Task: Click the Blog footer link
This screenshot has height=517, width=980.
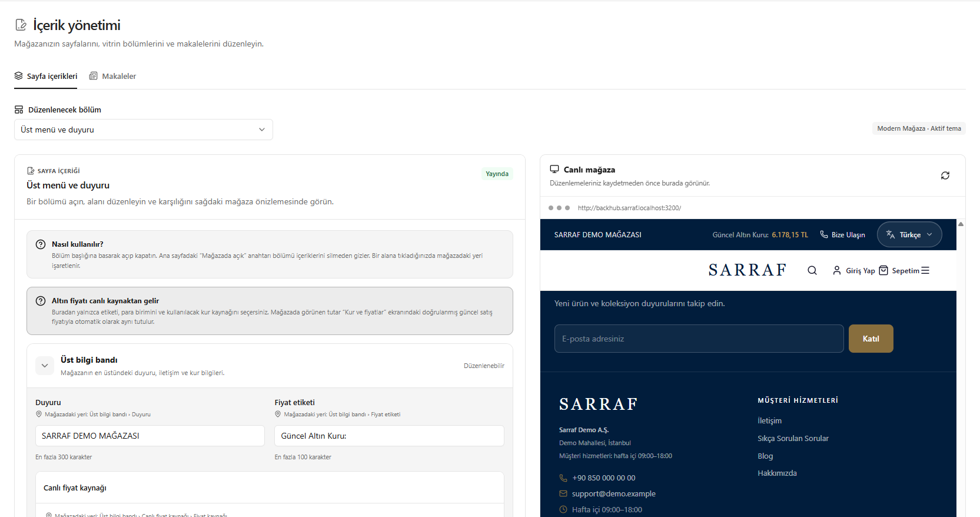Action: point(765,456)
